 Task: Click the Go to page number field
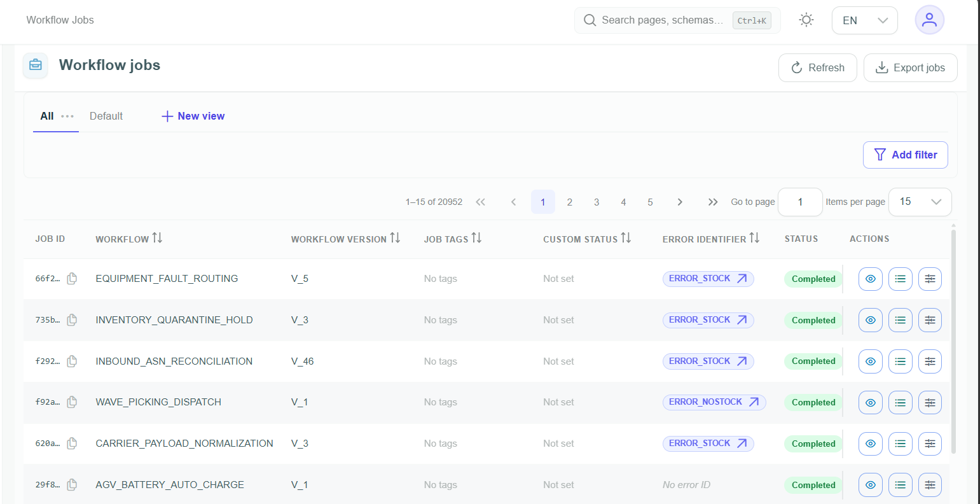click(x=800, y=202)
